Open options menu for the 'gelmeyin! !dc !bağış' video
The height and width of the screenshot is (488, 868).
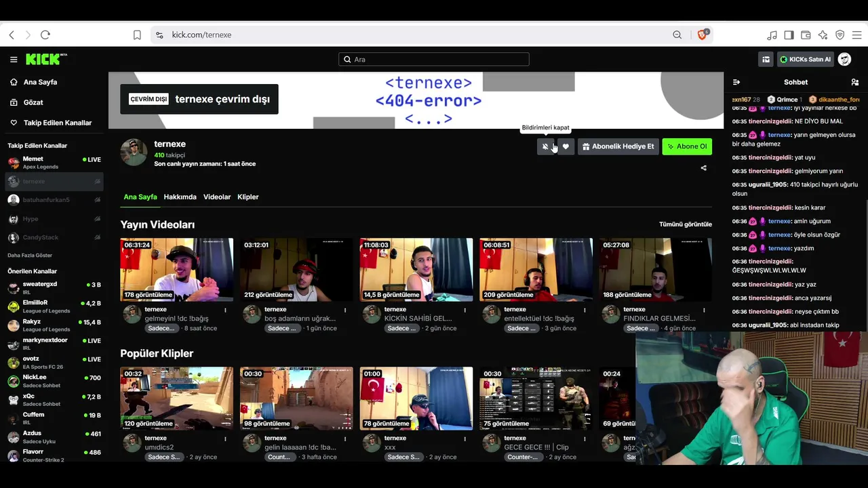tap(225, 310)
